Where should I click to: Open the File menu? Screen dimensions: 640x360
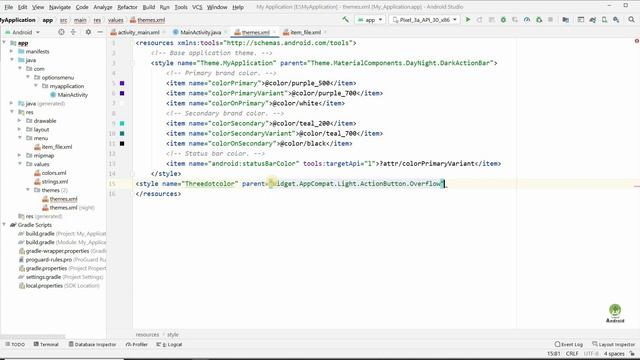point(8,7)
